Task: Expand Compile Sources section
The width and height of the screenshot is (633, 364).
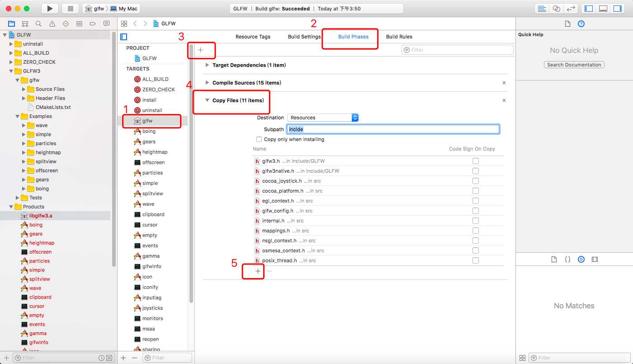Action: click(207, 83)
